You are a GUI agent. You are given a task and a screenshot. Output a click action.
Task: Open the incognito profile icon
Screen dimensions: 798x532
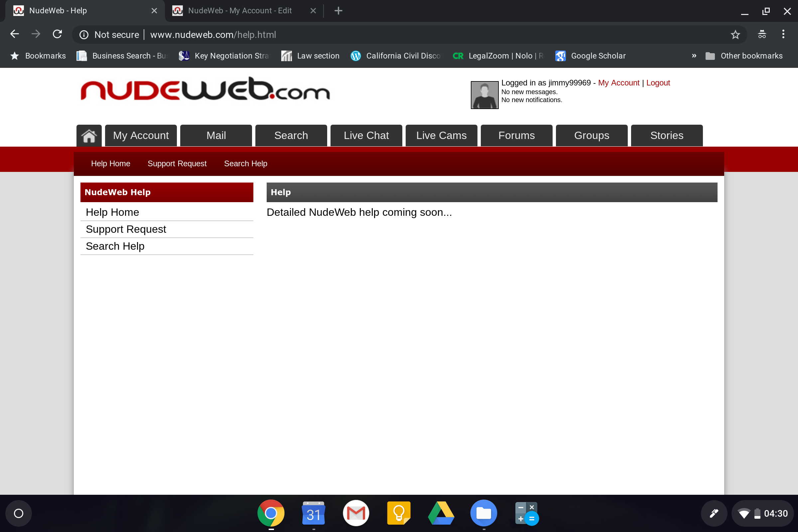coord(762,34)
